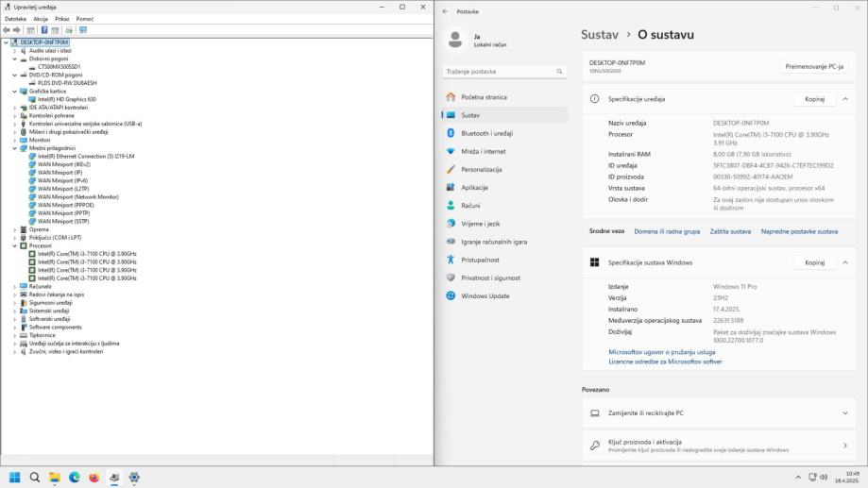Screen dimensions: 868x488
Task: Open the Akcija menu
Action: [41, 19]
